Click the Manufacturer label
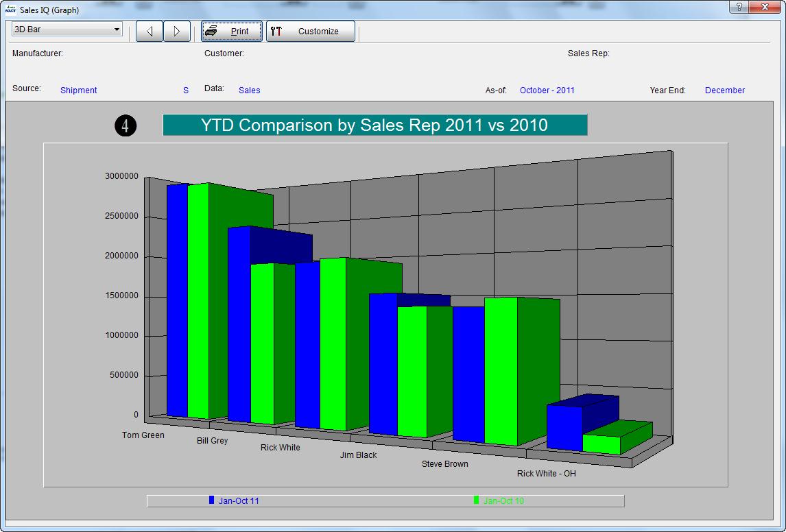Screen dimensions: 786x532 click(x=38, y=53)
